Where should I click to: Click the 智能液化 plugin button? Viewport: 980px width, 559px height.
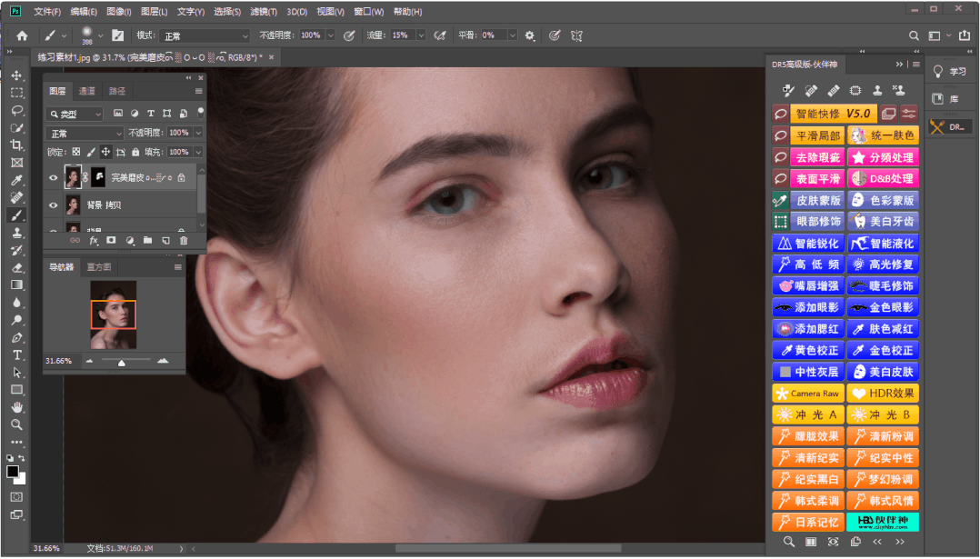point(883,244)
